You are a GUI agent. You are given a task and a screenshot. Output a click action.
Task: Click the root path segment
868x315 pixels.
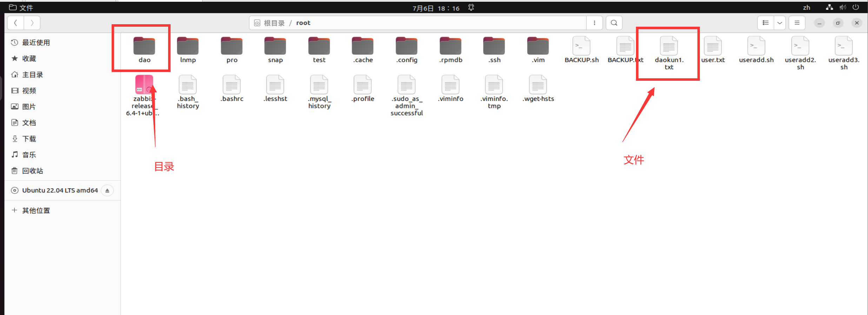(x=303, y=23)
